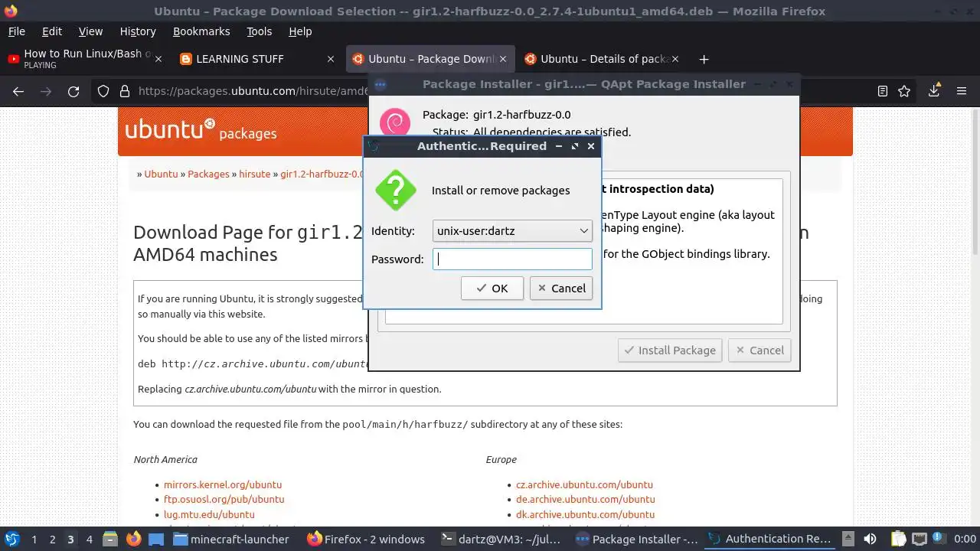This screenshot has width=980, height=551.
Task: Switch to workspace 4
Action: point(89,539)
